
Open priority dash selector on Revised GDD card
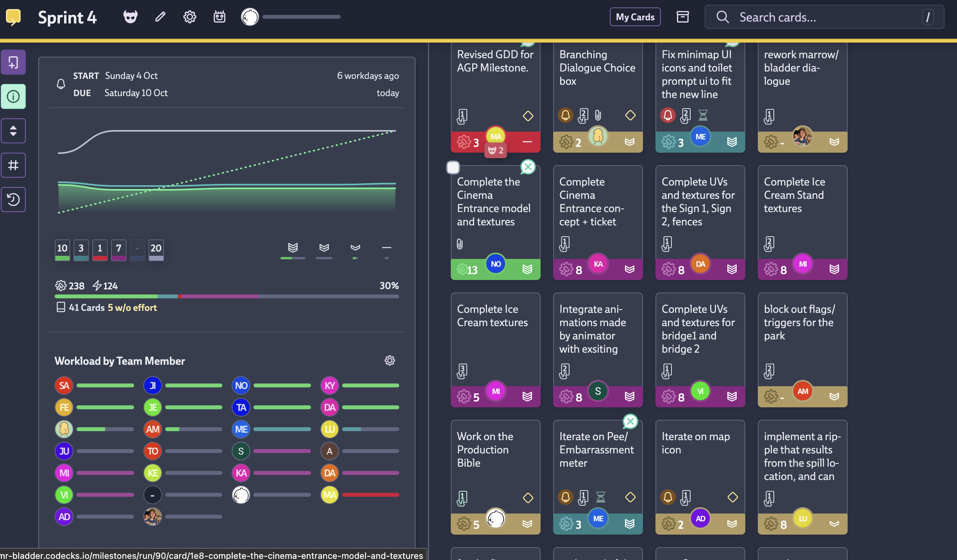(527, 142)
